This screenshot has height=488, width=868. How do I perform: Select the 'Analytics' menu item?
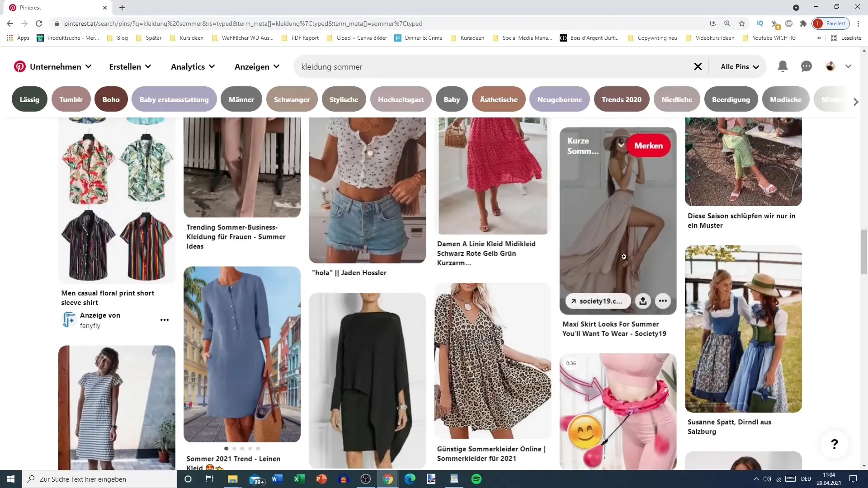pos(189,66)
